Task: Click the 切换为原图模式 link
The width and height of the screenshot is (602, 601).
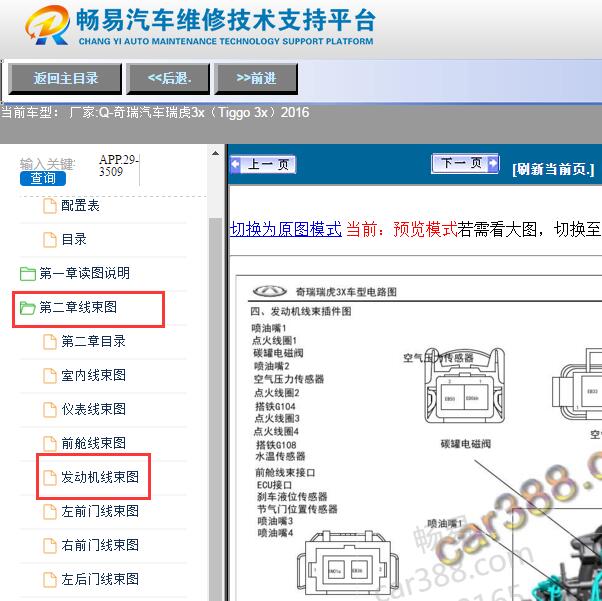Action: click(286, 230)
